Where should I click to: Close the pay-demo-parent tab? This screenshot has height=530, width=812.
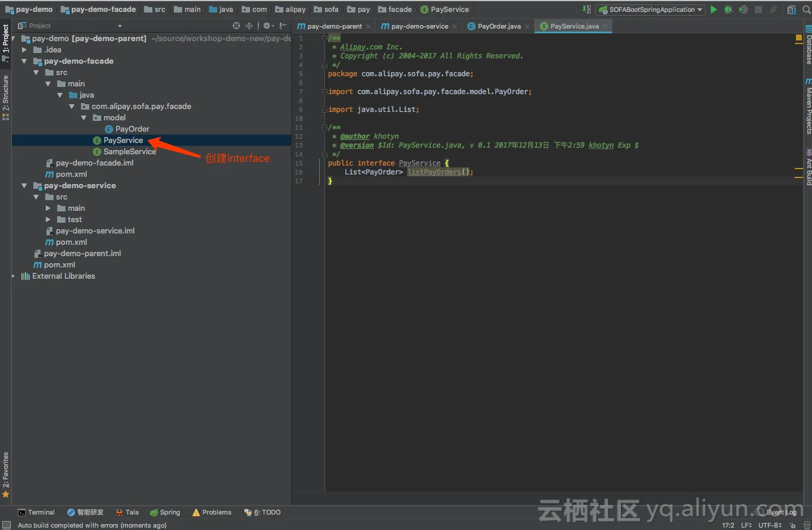[368, 26]
